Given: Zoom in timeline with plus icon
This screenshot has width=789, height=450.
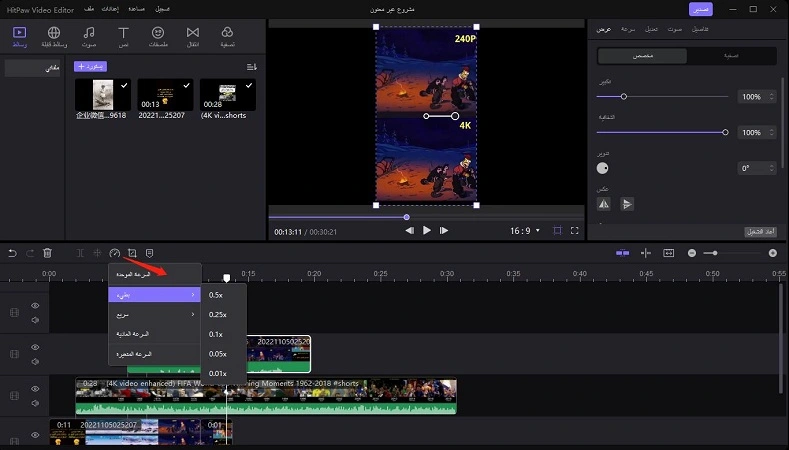Looking at the screenshot, I should (773, 253).
